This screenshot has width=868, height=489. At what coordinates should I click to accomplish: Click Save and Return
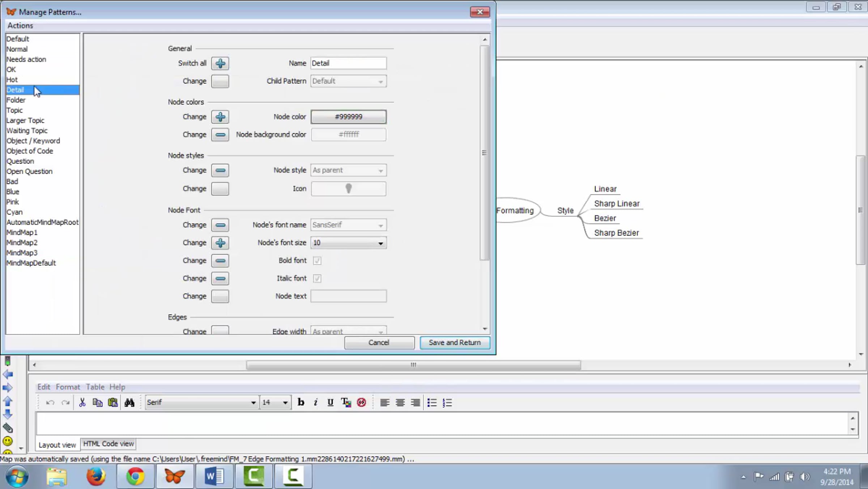455,343
